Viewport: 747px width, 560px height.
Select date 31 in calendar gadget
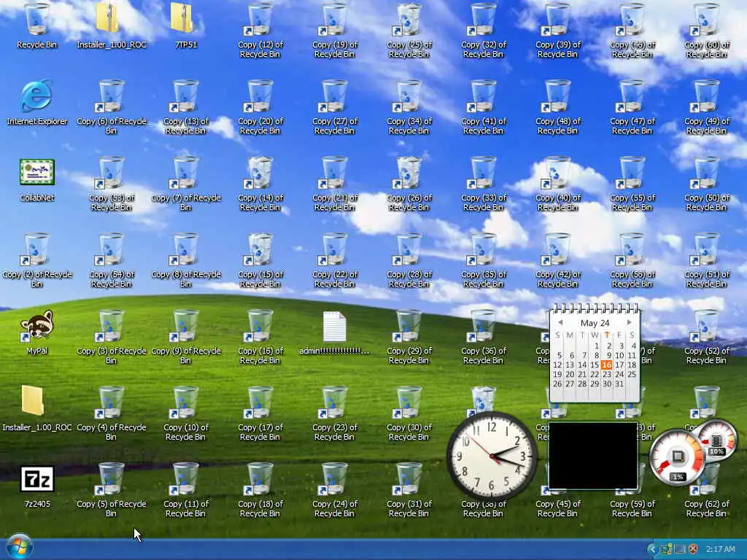[x=619, y=384]
